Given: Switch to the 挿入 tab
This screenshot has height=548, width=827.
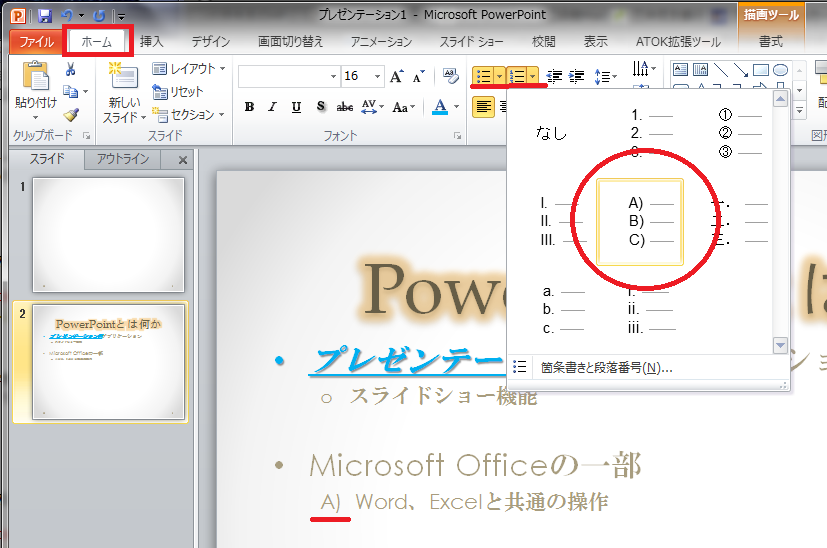Looking at the screenshot, I should [x=151, y=41].
